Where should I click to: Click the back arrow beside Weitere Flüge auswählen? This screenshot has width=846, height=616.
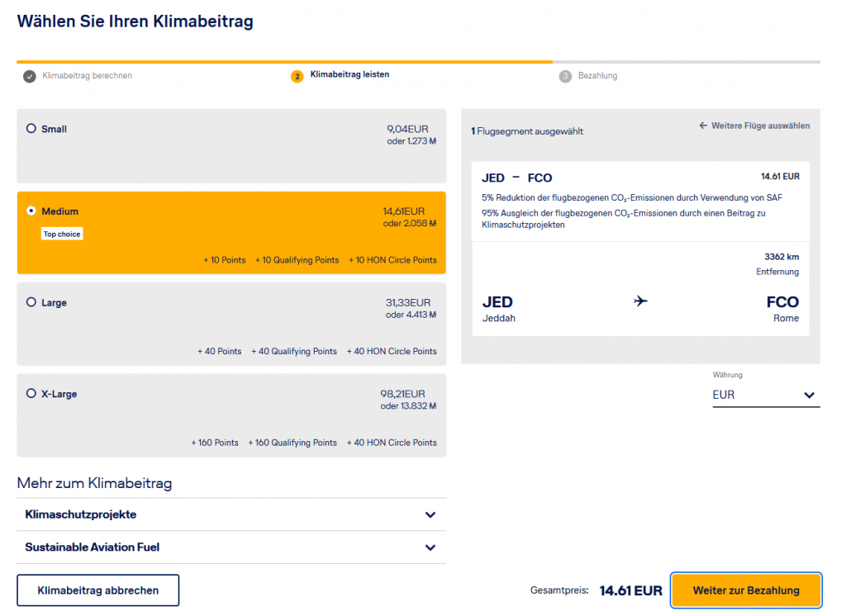703,126
